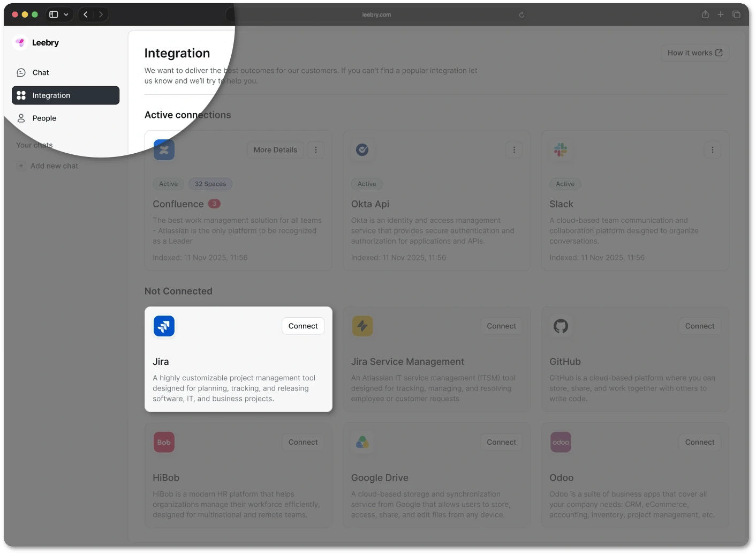
Task: Click the Confluence app icon
Action: (164, 150)
